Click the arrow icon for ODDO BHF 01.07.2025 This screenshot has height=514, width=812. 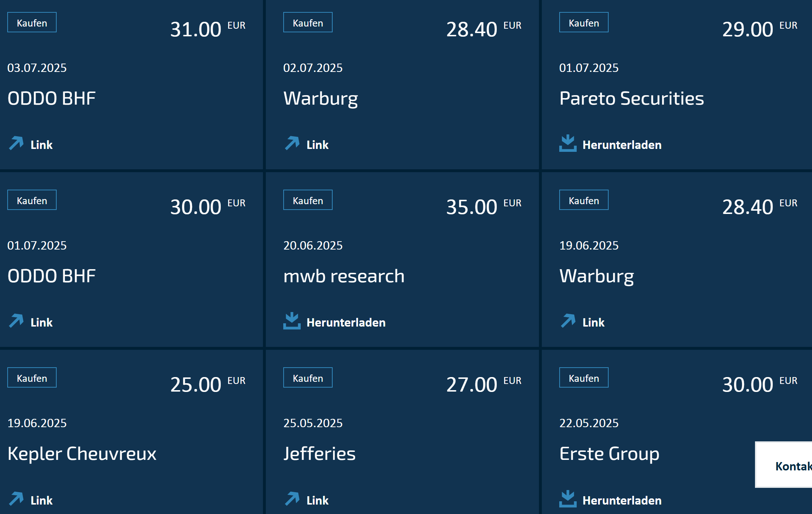(x=16, y=321)
